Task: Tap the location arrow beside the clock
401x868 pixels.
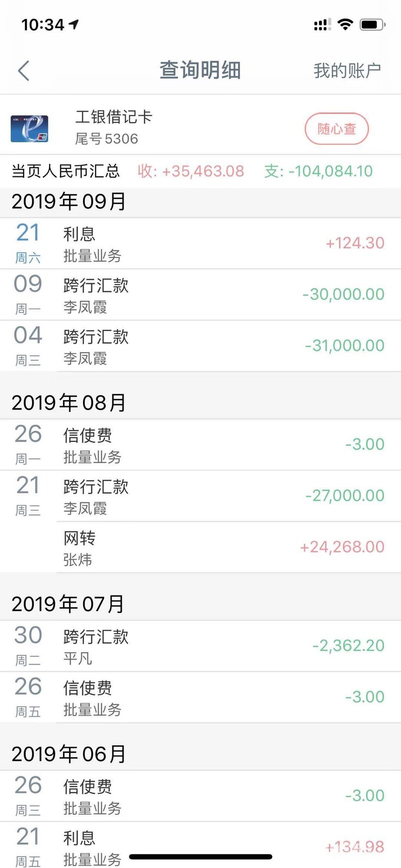Action: (x=74, y=24)
